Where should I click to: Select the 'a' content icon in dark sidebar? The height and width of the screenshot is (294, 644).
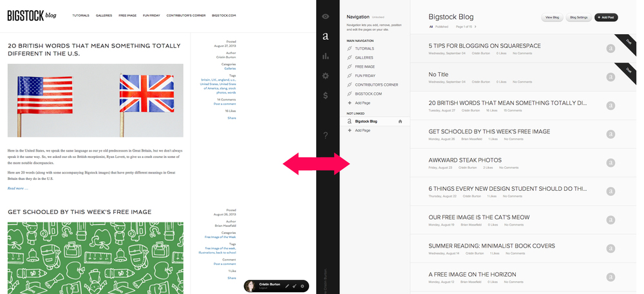tap(326, 37)
